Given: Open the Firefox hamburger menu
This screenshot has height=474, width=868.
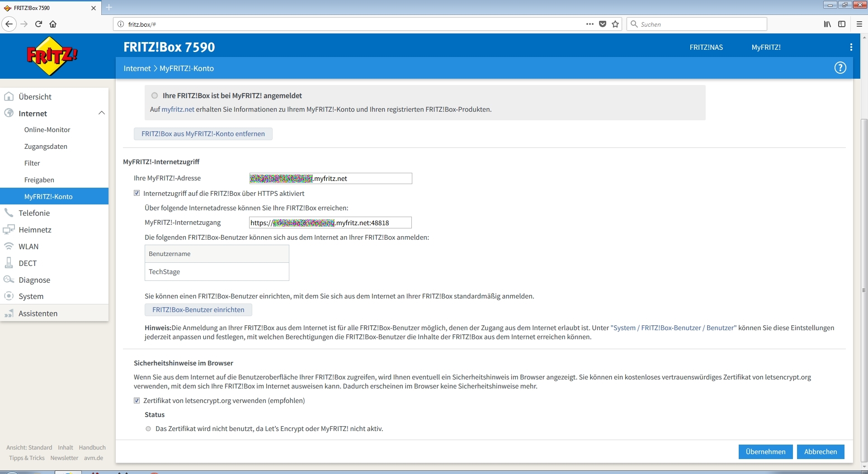Looking at the screenshot, I should coord(859,24).
